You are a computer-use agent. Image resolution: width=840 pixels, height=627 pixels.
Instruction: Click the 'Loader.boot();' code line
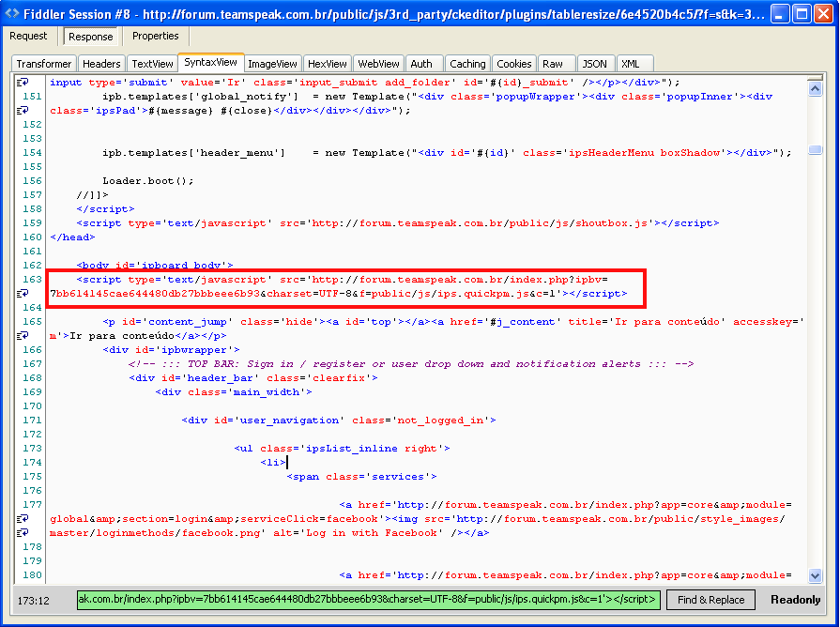pyautogui.click(x=148, y=180)
